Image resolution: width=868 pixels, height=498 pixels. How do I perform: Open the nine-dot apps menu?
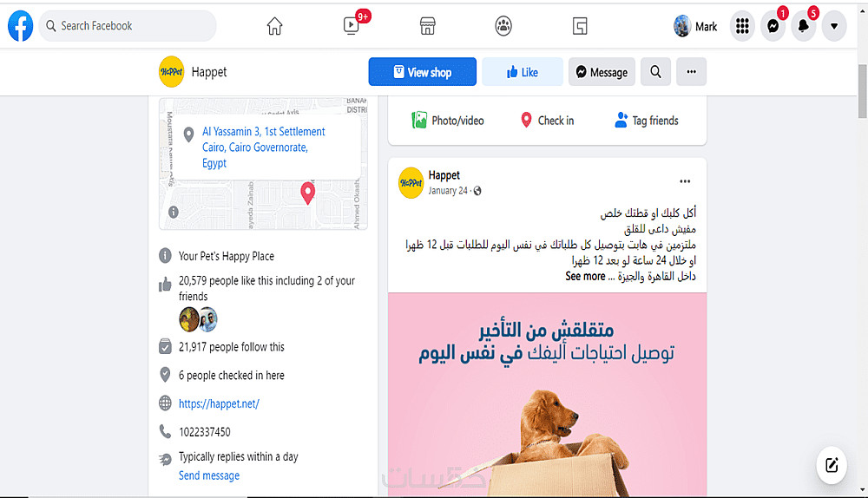point(742,26)
